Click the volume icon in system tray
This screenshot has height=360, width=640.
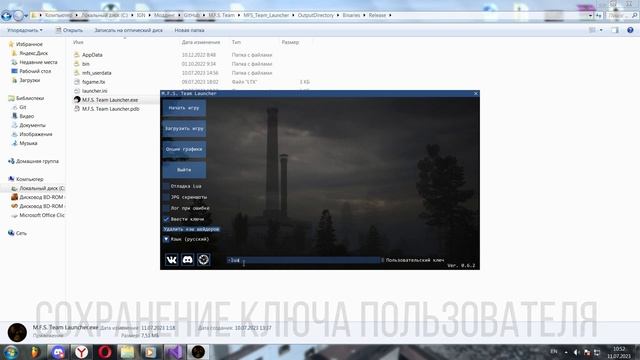point(576,352)
